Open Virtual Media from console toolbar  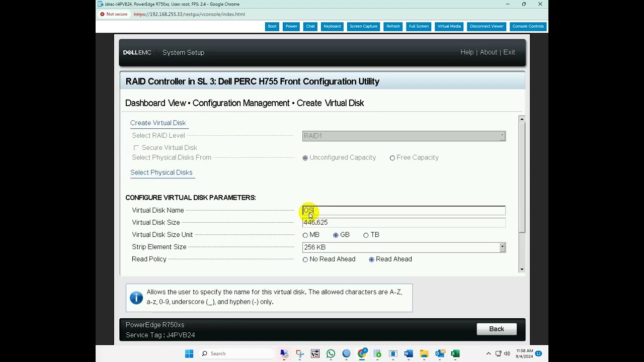pos(449,26)
